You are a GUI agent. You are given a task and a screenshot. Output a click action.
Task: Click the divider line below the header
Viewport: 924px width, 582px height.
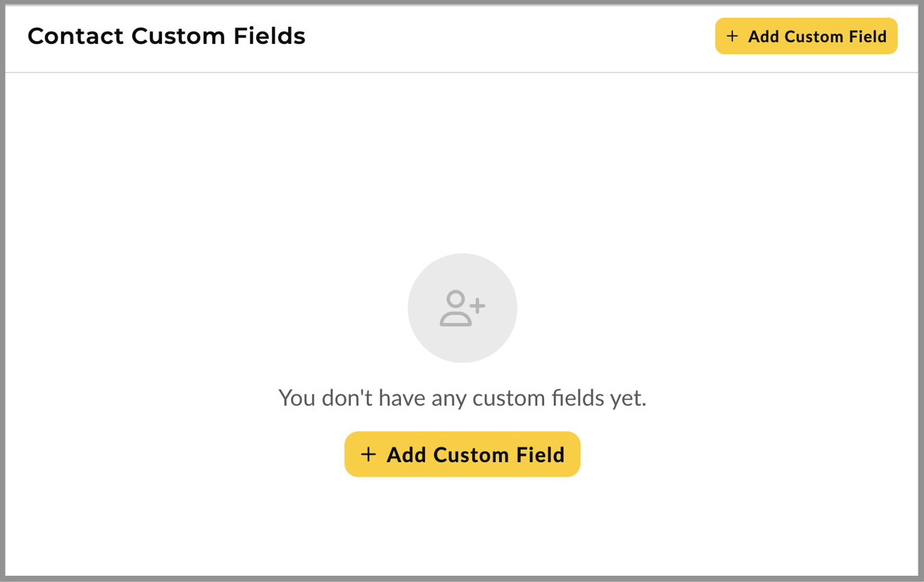tap(463, 71)
